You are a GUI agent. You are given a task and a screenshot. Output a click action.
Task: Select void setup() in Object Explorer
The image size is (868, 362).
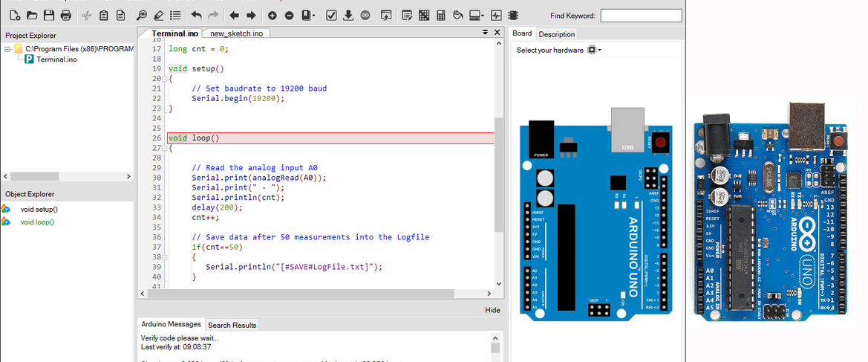tap(39, 210)
